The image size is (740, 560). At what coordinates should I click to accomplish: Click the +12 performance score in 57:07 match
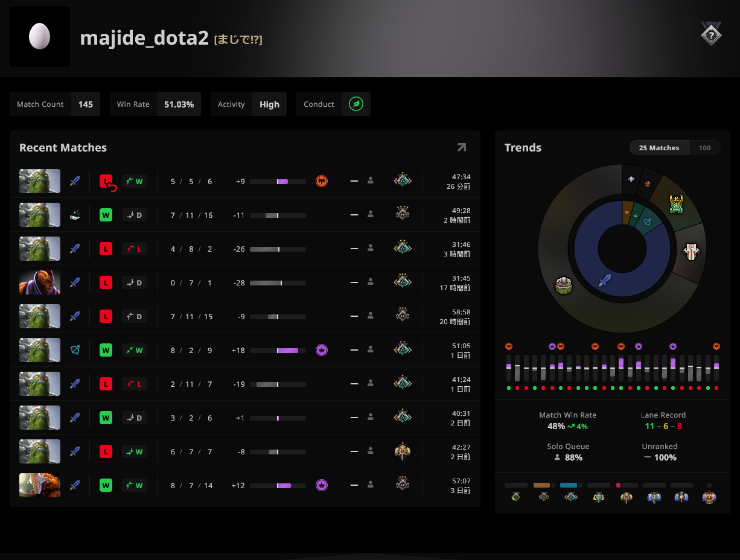point(238,485)
